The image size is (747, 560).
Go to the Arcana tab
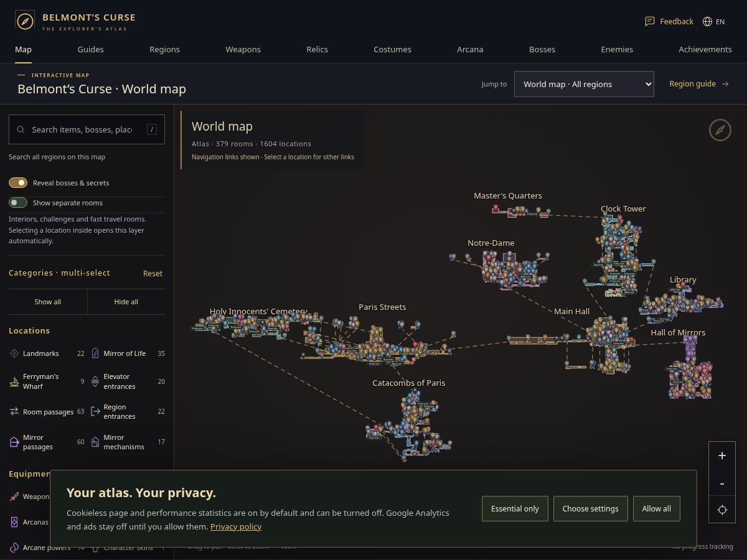470,49
